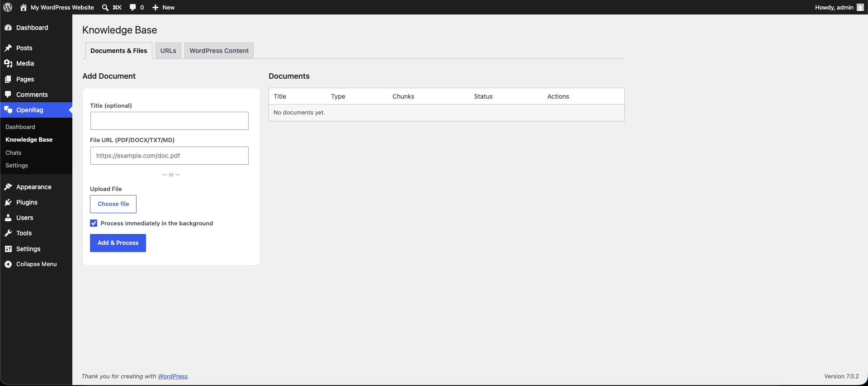Image resolution: width=868 pixels, height=386 pixels.
Task: Switch to the URLs tab
Action: coord(168,51)
